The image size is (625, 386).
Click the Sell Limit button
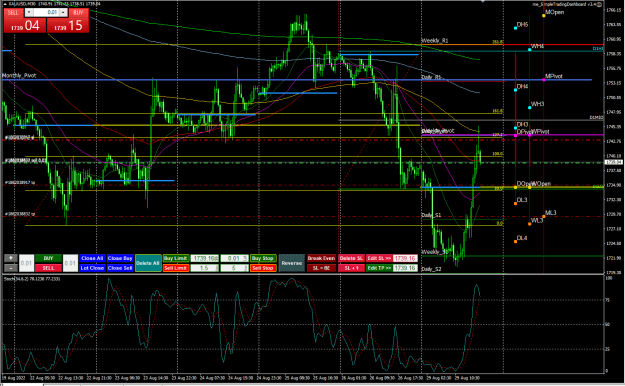point(176,268)
